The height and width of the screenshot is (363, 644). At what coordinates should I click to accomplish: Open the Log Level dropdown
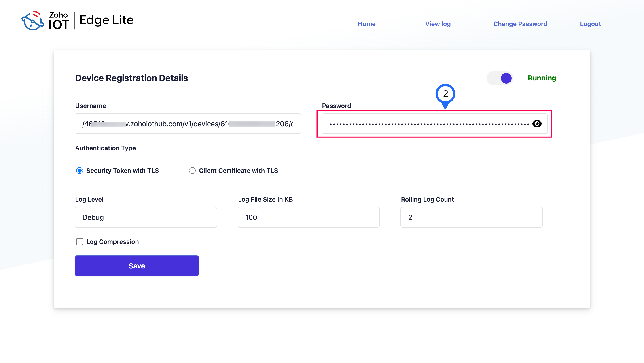[x=146, y=217]
